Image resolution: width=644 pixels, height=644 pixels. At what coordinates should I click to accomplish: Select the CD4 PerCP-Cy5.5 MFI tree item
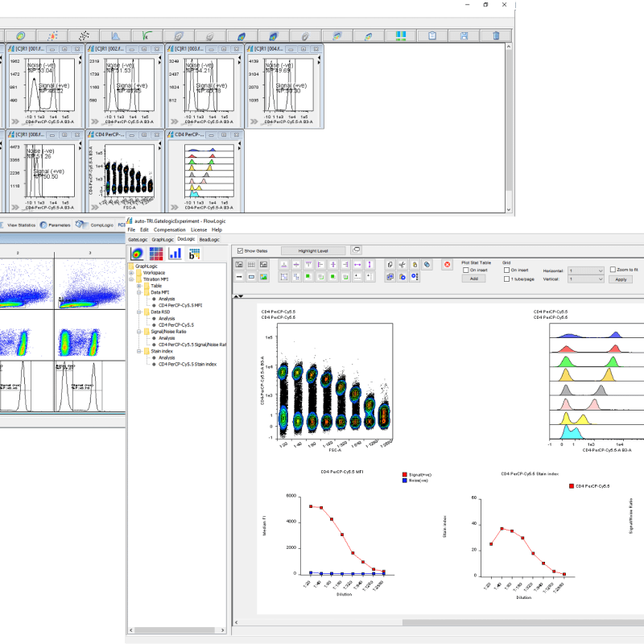(180, 304)
